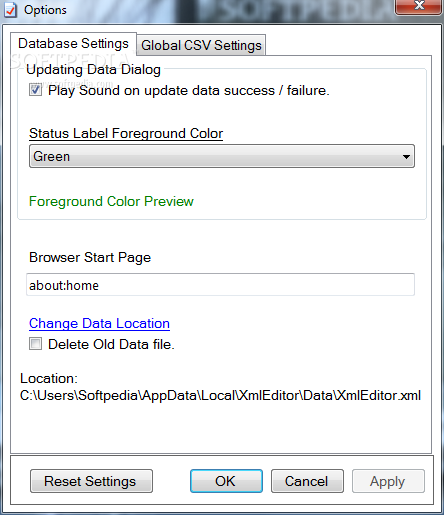The width and height of the screenshot is (444, 515).
Task: Click the Change Data Location link
Action: coord(99,323)
